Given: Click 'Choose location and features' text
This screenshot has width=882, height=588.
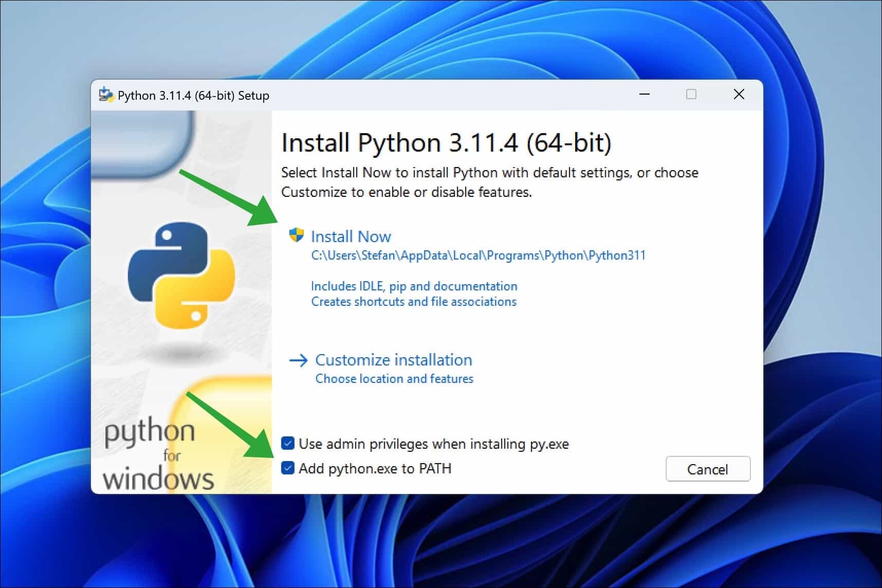Looking at the screenshot, I should (394, 379).
